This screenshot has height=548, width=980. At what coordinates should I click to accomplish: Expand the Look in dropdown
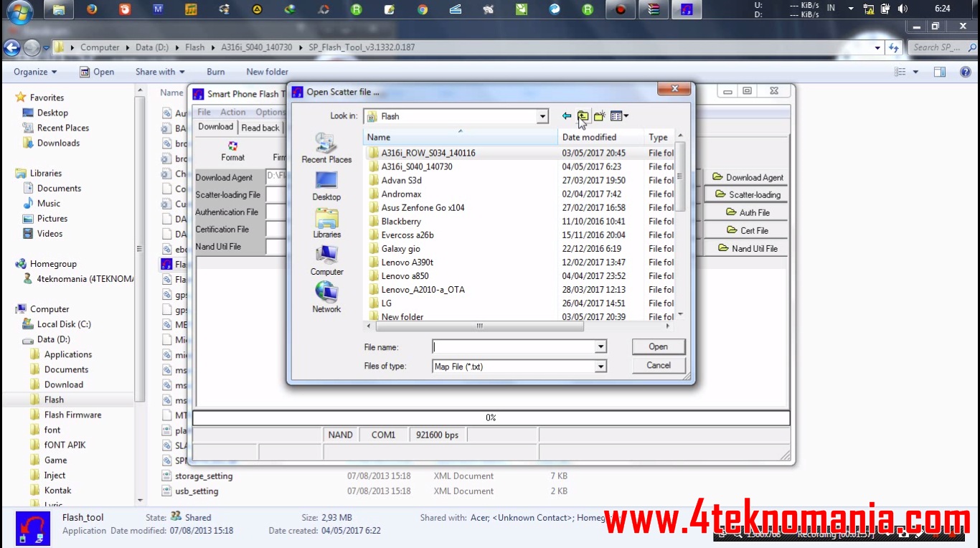pos(542,116)
